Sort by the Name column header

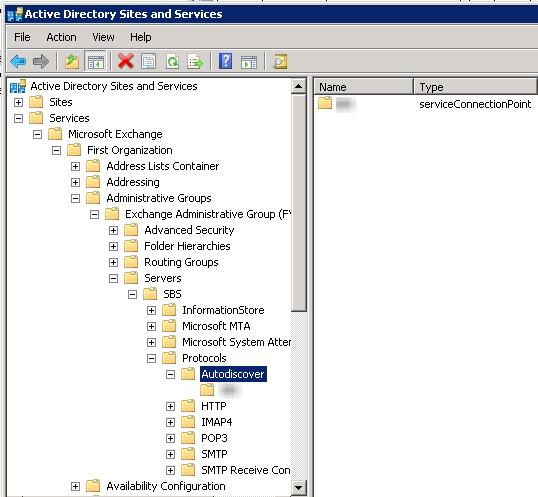point(363,87)
